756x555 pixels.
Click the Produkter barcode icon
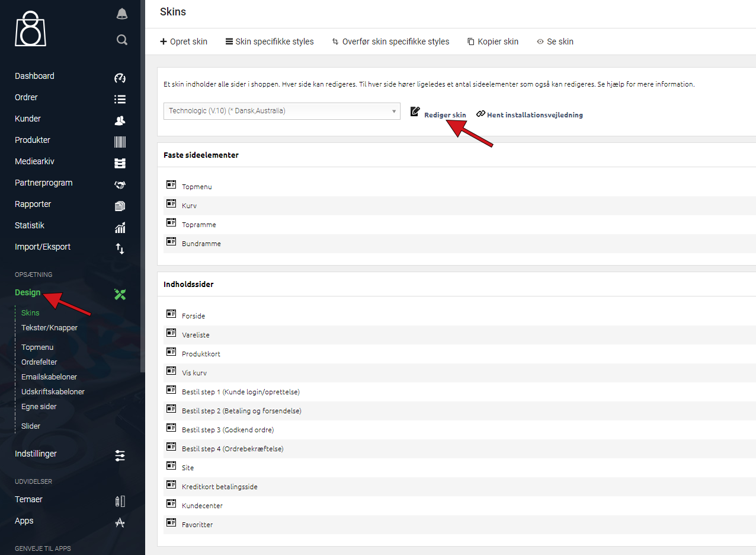pos(120,142)
